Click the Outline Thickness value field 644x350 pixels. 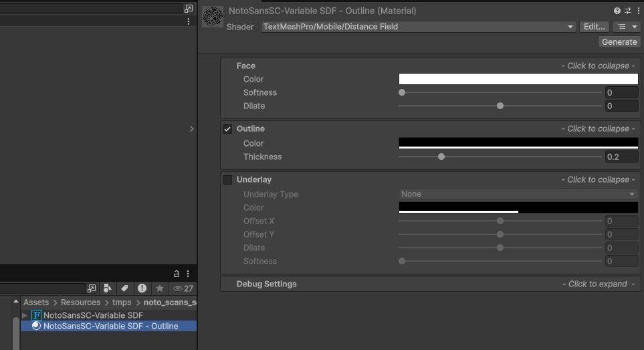click(621, 157)
